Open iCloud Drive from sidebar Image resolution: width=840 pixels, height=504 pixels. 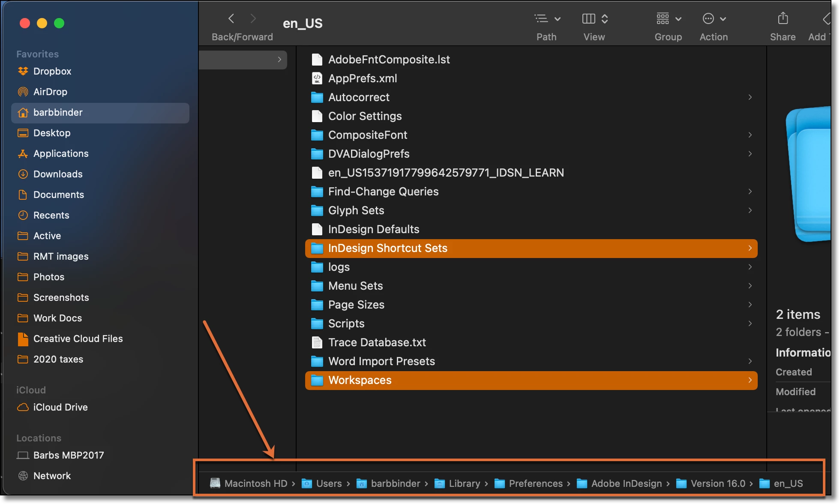pyautogui.click(x=60, y=407)
